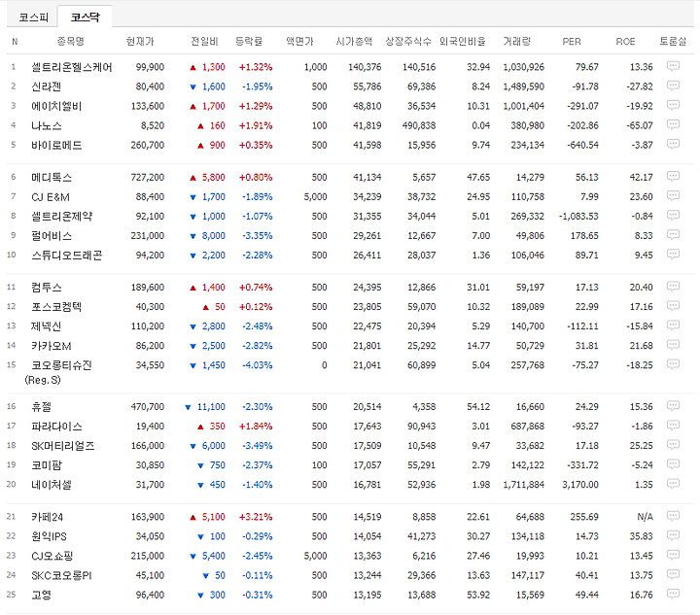
Task: Open discussion room icon for 카카오M
Action: click(x=673, y=345)
